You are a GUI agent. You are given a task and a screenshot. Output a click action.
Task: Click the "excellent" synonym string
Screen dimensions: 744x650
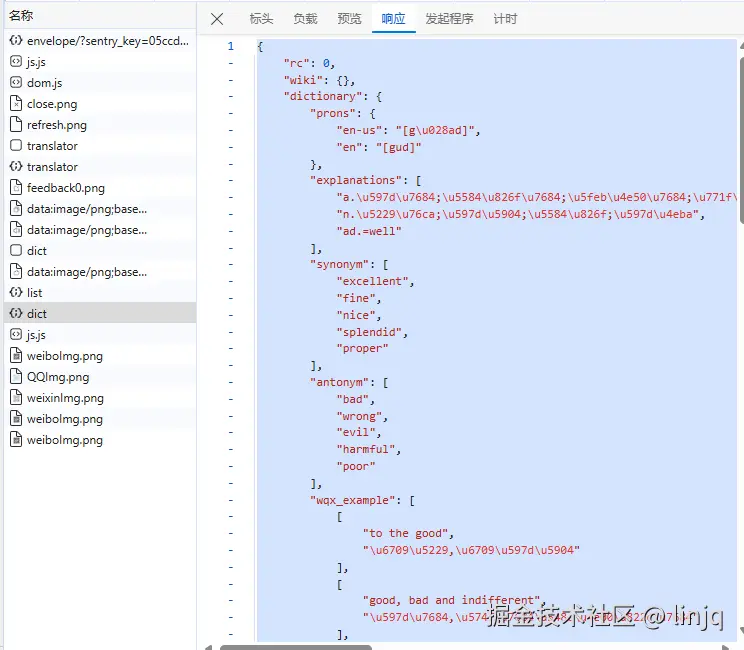pyautogui.click(x=372, y=281)
